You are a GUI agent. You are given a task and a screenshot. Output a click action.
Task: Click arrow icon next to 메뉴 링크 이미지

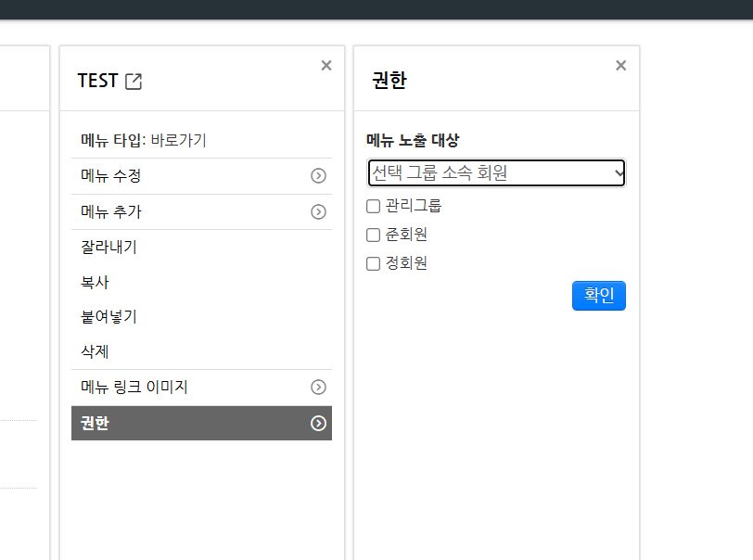pos(318,388)
